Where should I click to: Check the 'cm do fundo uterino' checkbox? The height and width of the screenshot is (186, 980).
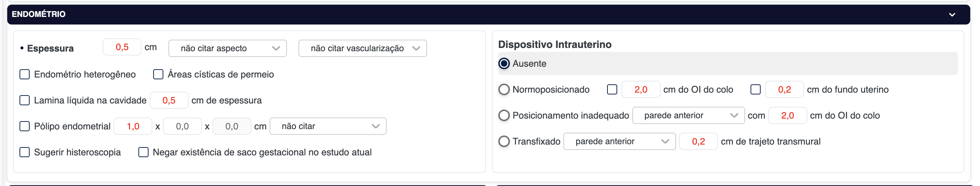click(756, 90)
